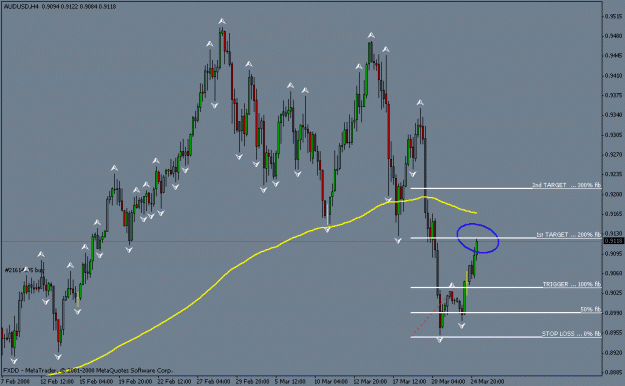Click the '27 Feb 04:00' time label

213,382
